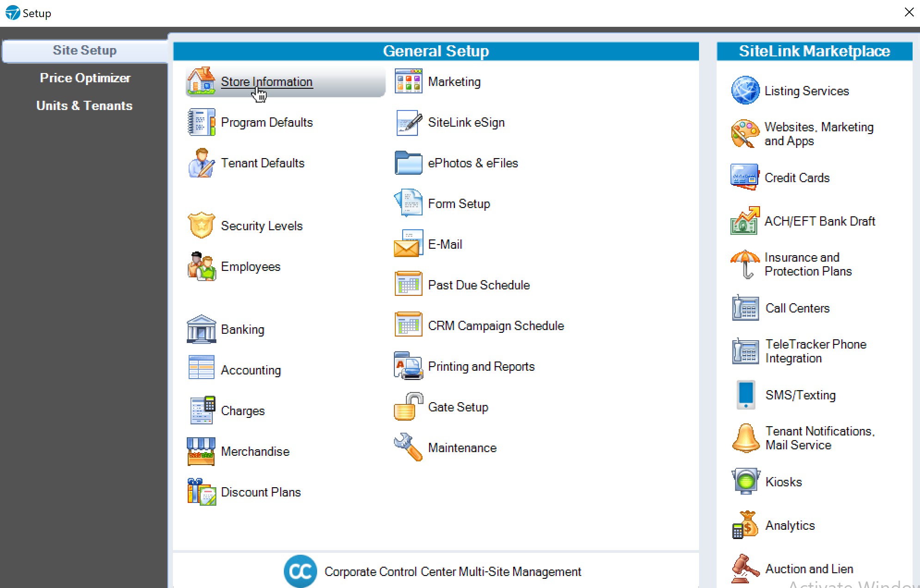This screenshot has width=920, height=588.
Task: Open the Gate Setup padlock icon
Action: [408, 406]
